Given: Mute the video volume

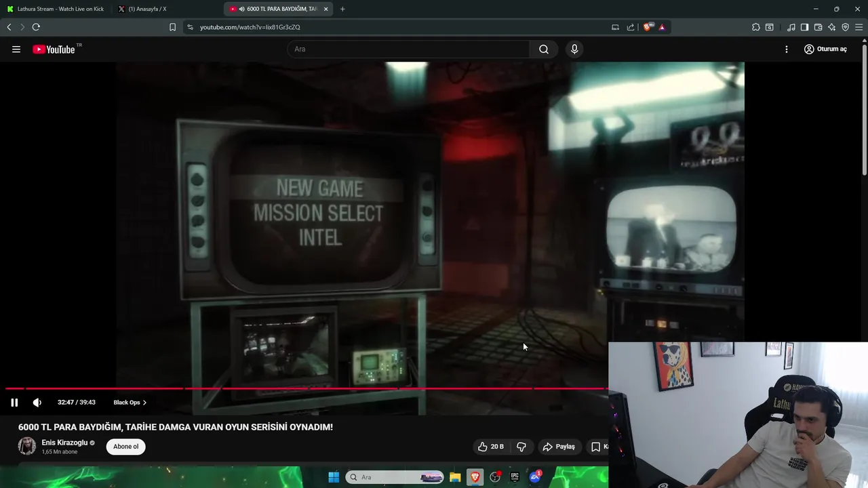Looking at the screenshot, I should click(37, 402).
